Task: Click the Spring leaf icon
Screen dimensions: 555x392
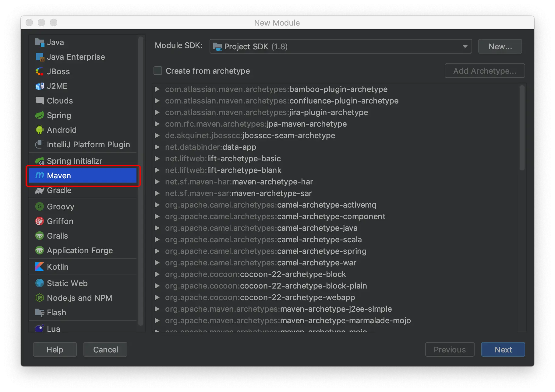Action: 40,115
